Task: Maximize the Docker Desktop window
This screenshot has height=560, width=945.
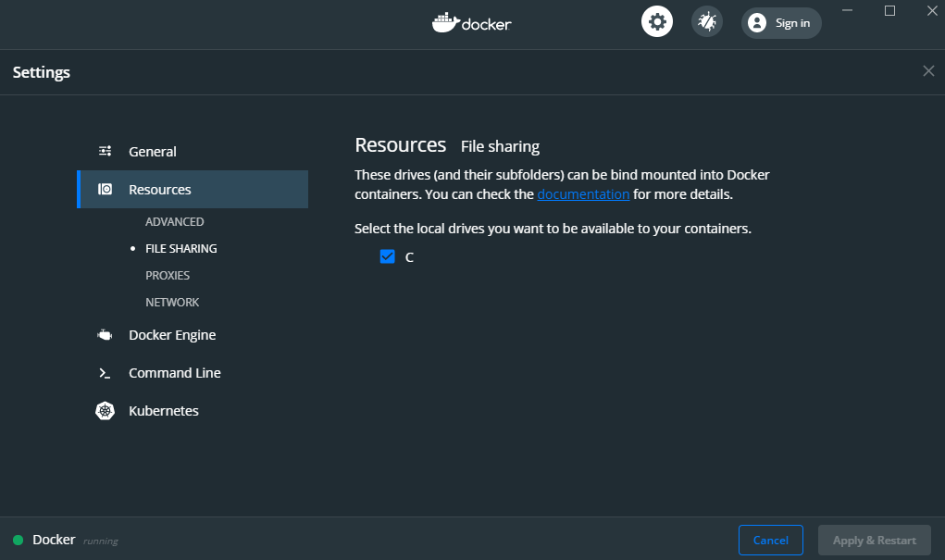Action: coord(889,11)
